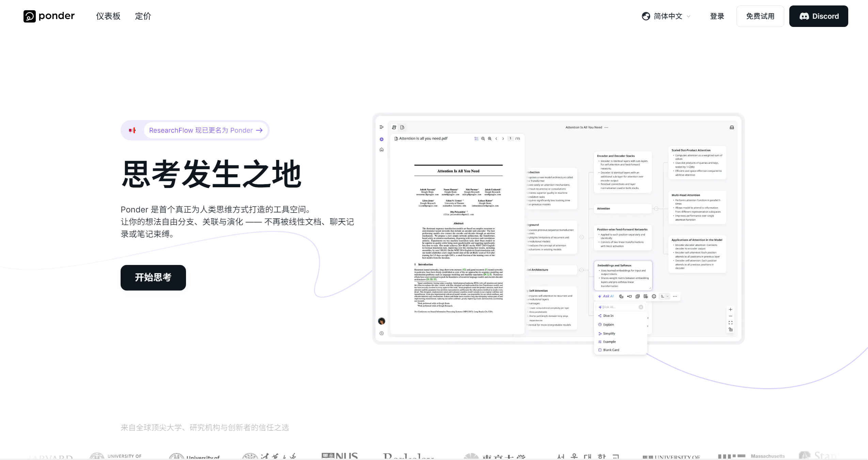Image resolution: width=868 pixels, height=460 pixels.
Task: Open the 简体中文 language dropdown
Action: tap(666, 16)
